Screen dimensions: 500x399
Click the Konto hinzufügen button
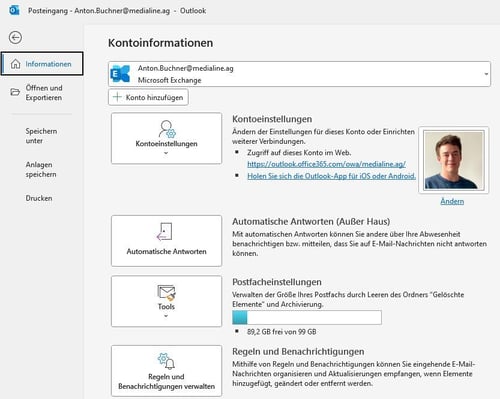(x=148, y=97)
